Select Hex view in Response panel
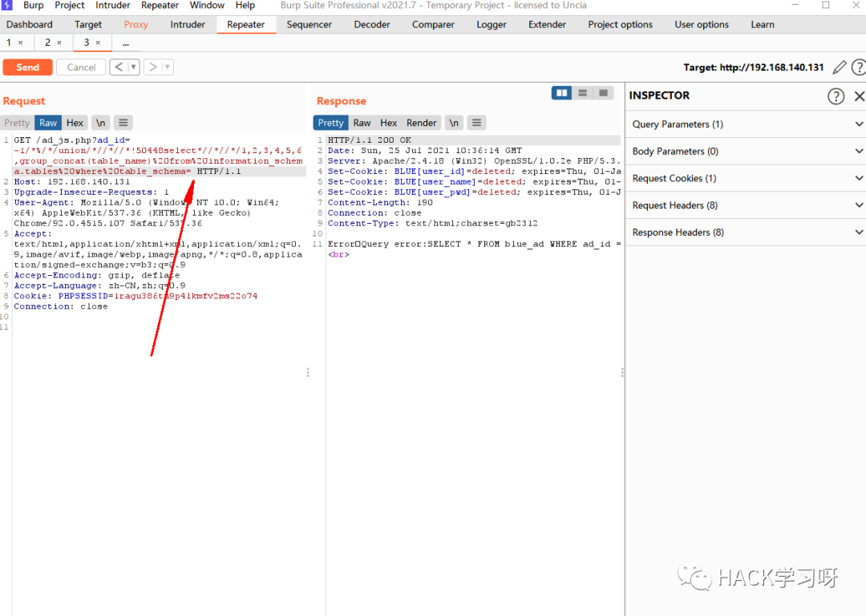Viewport: 866px width, 616px height. pos(388,123)
